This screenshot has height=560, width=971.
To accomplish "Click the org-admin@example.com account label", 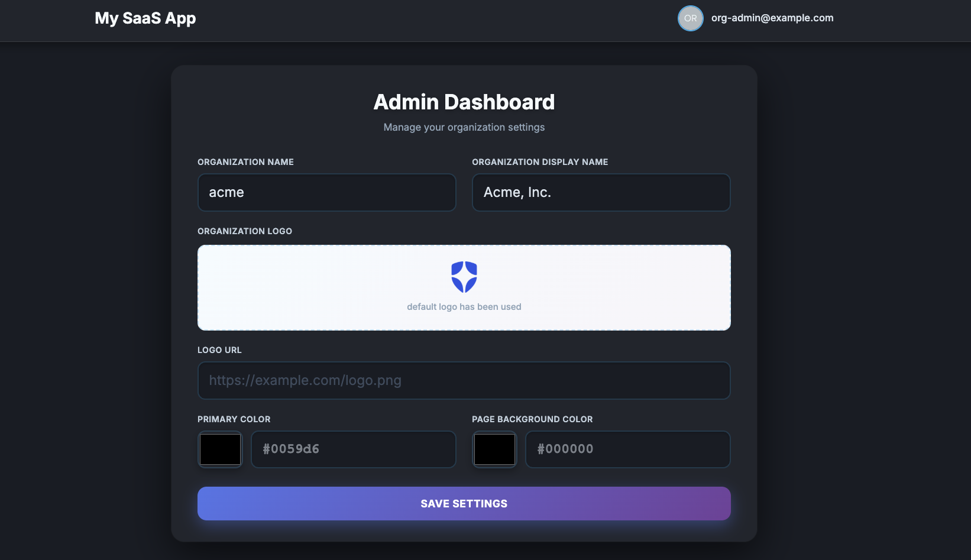I will click(772, 18).
